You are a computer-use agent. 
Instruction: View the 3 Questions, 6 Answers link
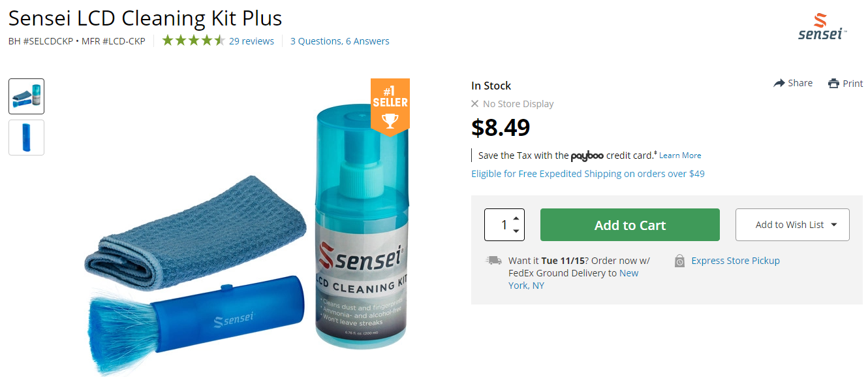click(339, 41)
